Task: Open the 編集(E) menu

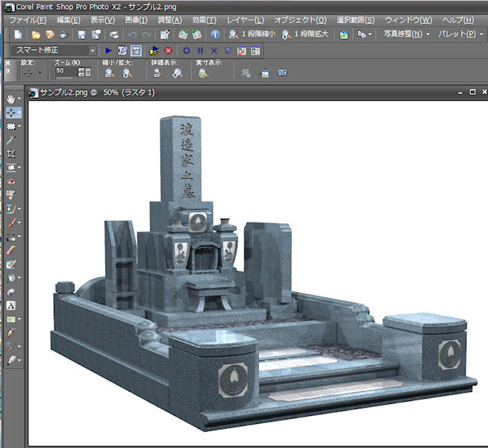Action: (69, 20)
